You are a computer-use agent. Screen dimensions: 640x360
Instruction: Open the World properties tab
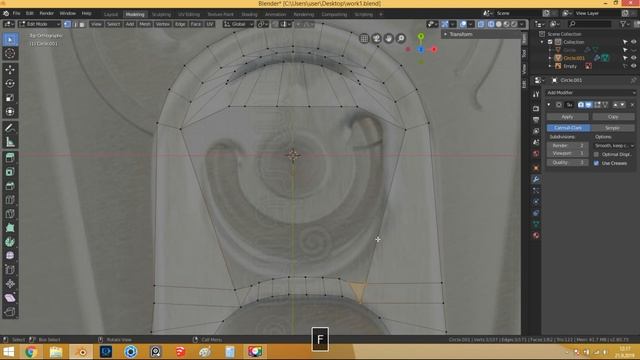[536, 153]
